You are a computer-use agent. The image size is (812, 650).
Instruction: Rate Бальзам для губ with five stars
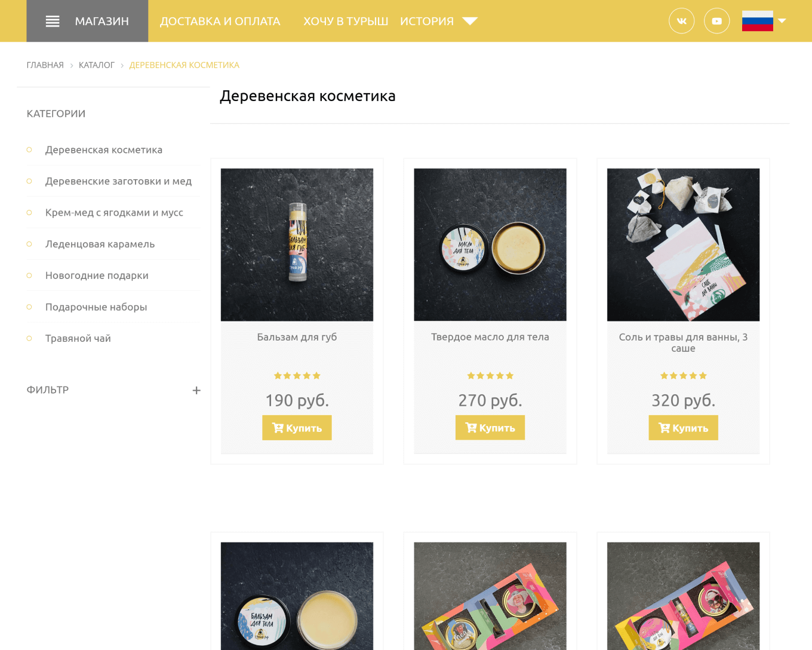point(316,376)
